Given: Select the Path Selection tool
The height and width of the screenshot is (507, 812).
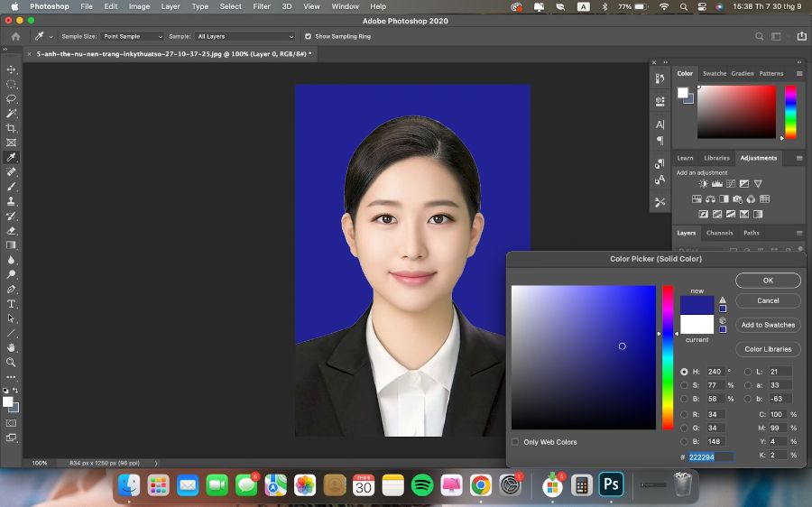Looking at the screenshot, I should (11, 318).
